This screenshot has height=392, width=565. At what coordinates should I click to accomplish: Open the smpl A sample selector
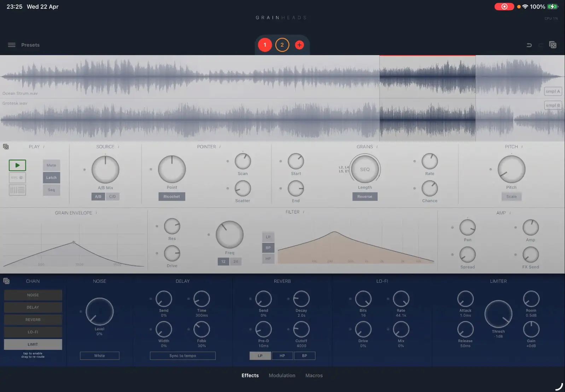point(553,91)
